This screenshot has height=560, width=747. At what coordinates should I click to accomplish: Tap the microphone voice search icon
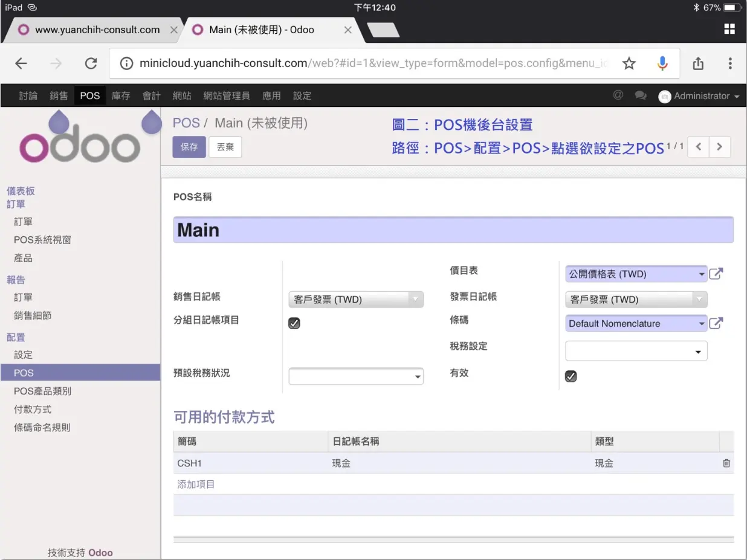[x=663, y=63]
